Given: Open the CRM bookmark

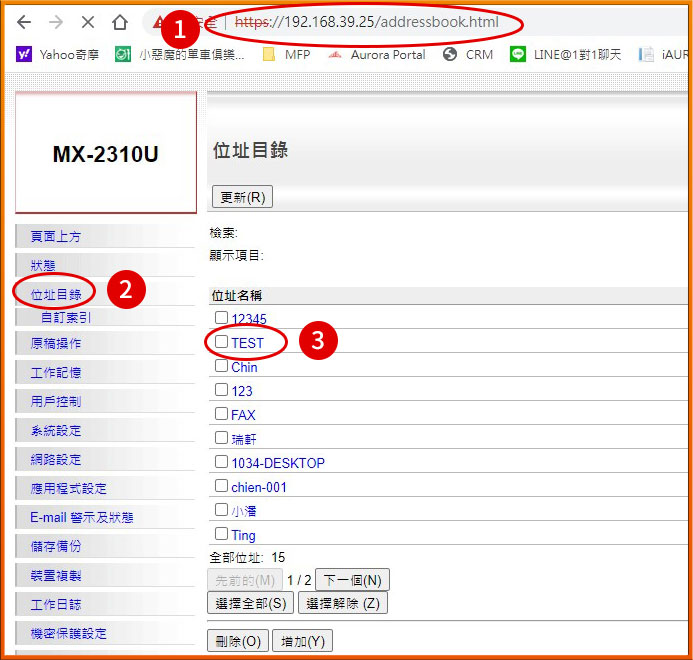Looking at the screenshot, I should point(468,54).
